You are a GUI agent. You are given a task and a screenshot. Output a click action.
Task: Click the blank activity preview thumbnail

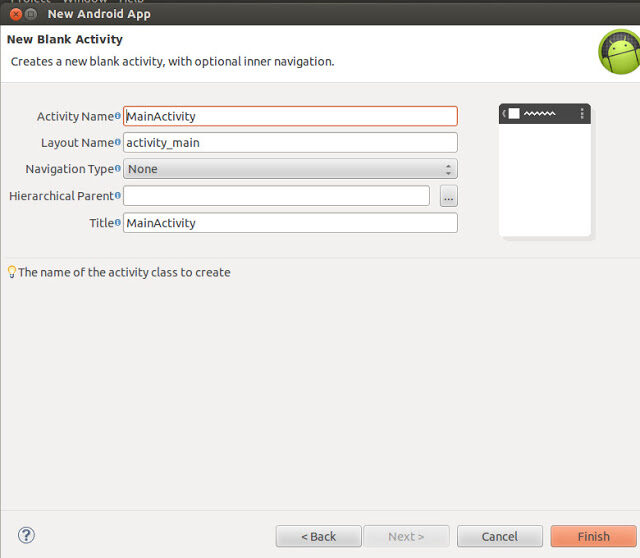(545, 171)
